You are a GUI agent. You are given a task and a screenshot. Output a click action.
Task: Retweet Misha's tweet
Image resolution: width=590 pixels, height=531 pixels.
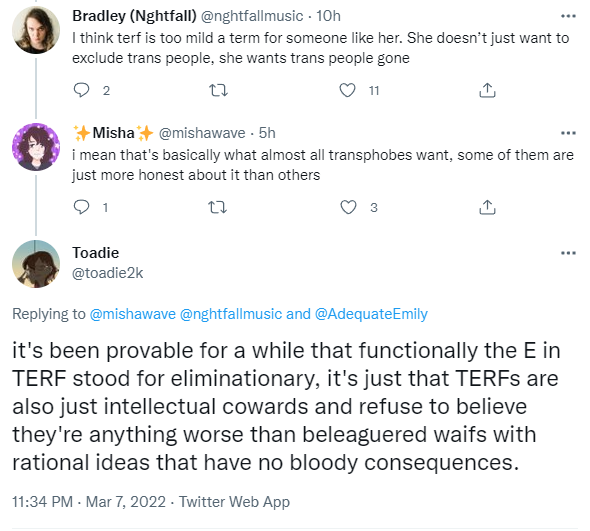point(218,207)
